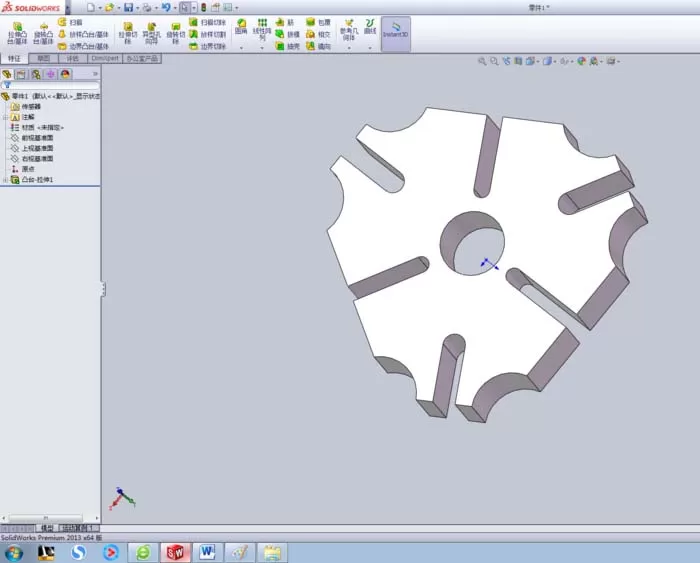Open the dropdown arrow next to the Select cursor
Viewport: 700px width, 563px height.
pyautogui.click(x=194, y=8)
